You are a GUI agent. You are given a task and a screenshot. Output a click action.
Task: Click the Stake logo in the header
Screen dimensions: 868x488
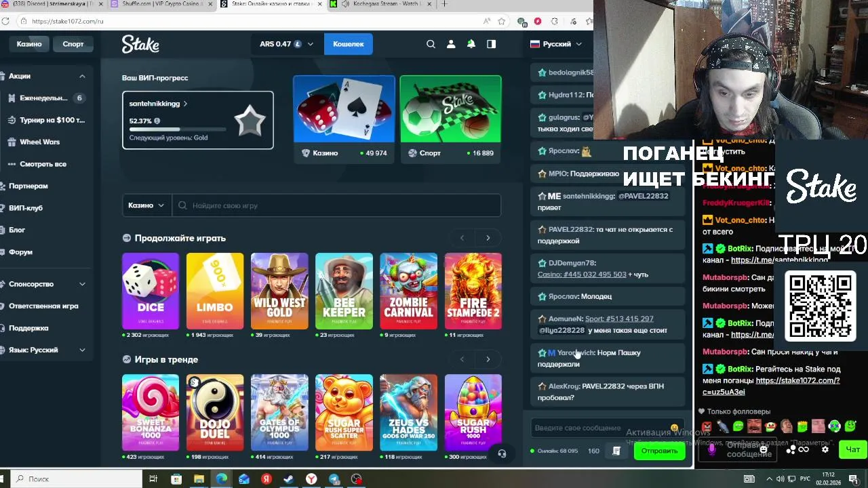[x=140, y=44]
